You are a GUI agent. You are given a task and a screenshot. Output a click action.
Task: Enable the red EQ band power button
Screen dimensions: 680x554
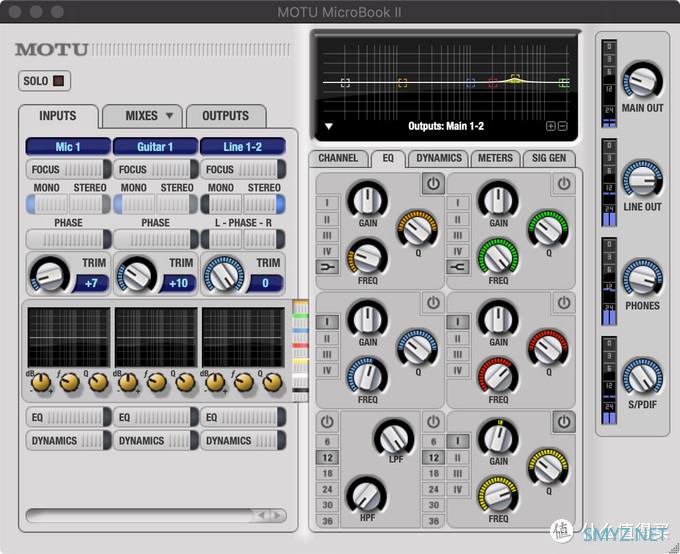tap(563, 303)
